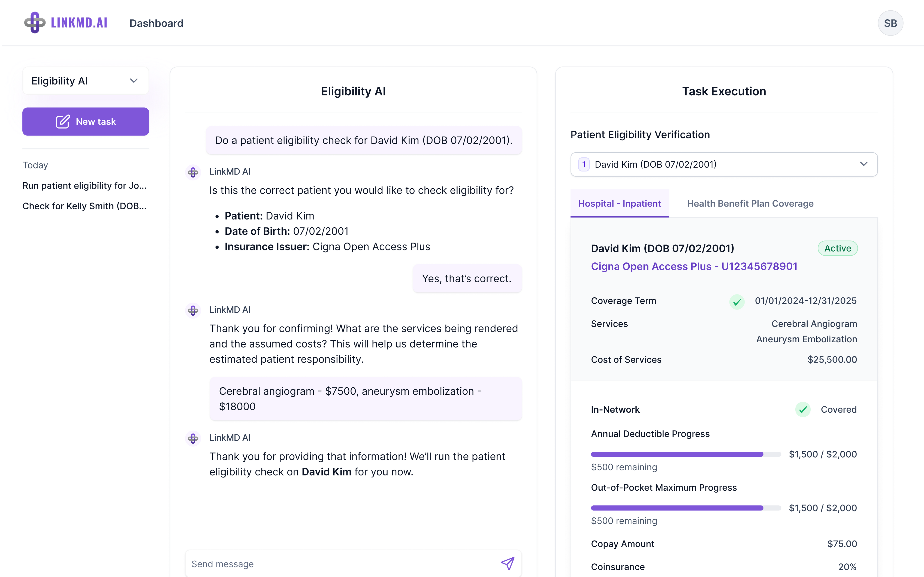Go to Dashboard in the header
Viewport: 924px width, 577px height.
pos(156,23)
